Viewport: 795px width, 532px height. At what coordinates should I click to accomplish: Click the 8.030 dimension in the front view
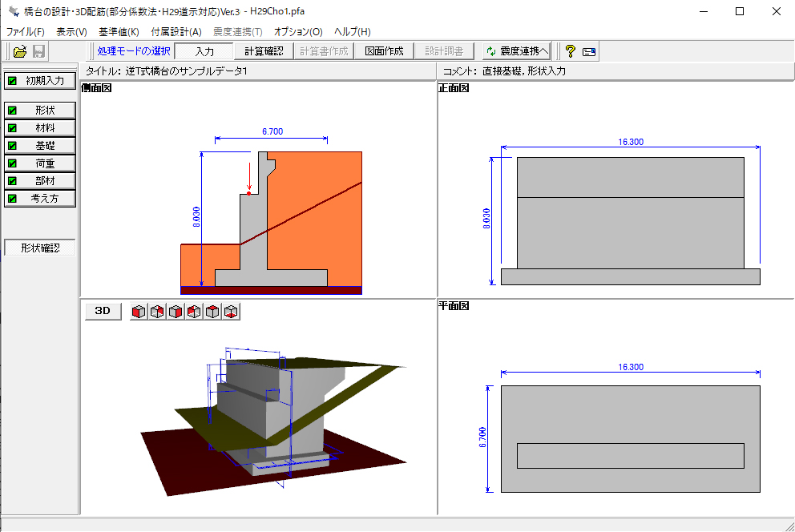(486, 219)
